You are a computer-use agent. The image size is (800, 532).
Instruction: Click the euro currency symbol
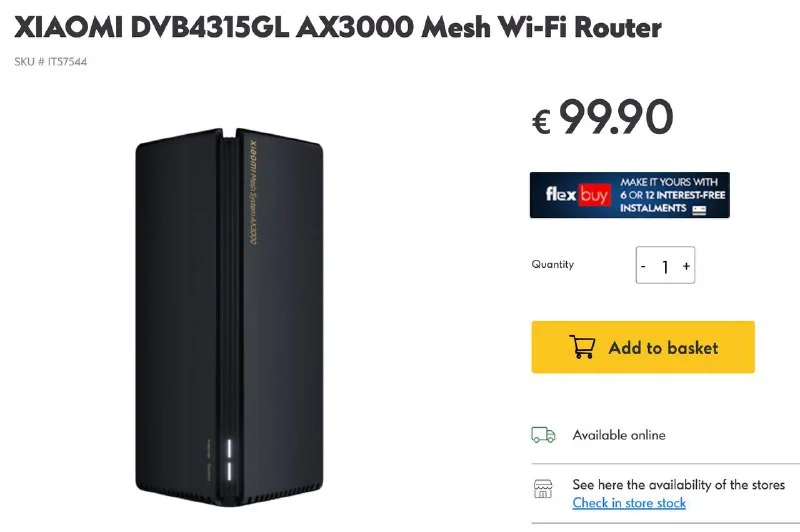click(541, 122)
